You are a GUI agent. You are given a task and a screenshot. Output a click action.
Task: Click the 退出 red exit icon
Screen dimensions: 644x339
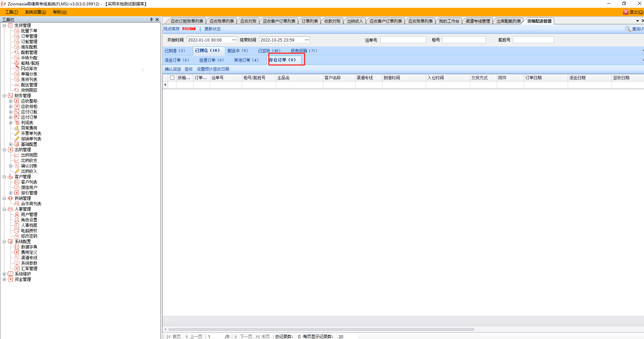coord(625,12)
